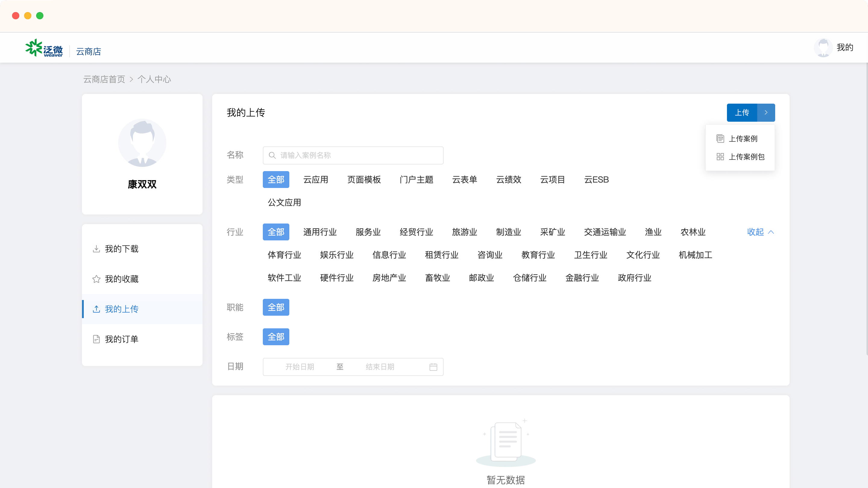Click the star icon next to 我的收藏
The width and height of the screenshot is (868, 488).
click(96, 279)
